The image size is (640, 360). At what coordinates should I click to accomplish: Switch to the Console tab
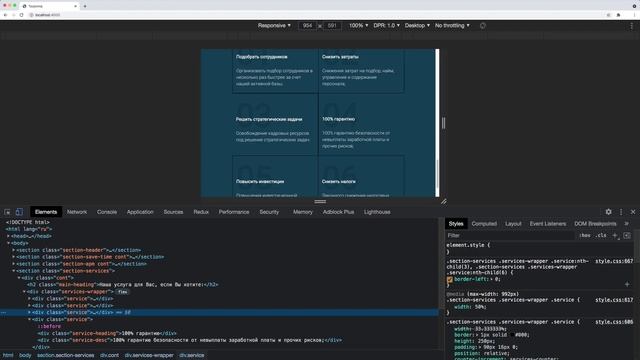coord(107,212)
